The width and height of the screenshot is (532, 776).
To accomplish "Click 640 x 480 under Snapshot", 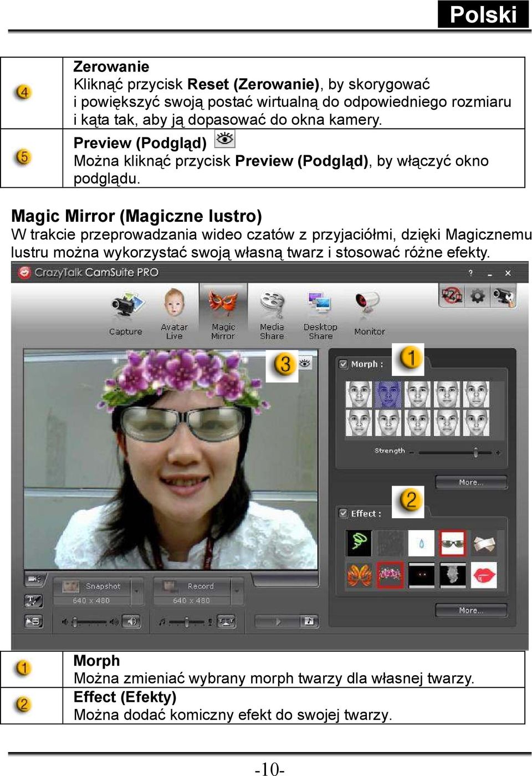I will coord(91,600).
